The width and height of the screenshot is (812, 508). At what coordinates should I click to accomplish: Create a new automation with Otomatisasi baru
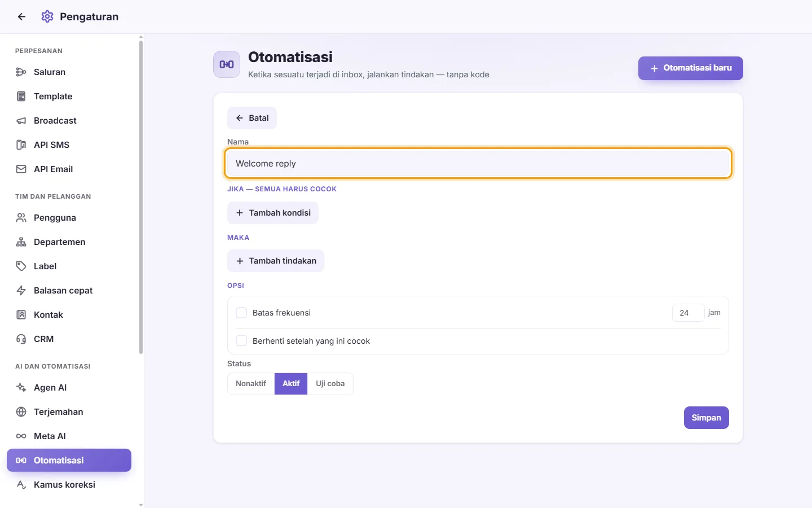point(691,68)
